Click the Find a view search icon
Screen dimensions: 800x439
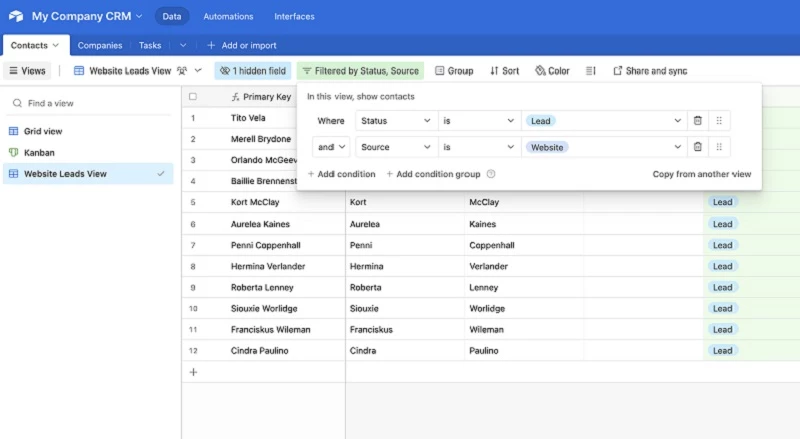pos(17,103)
